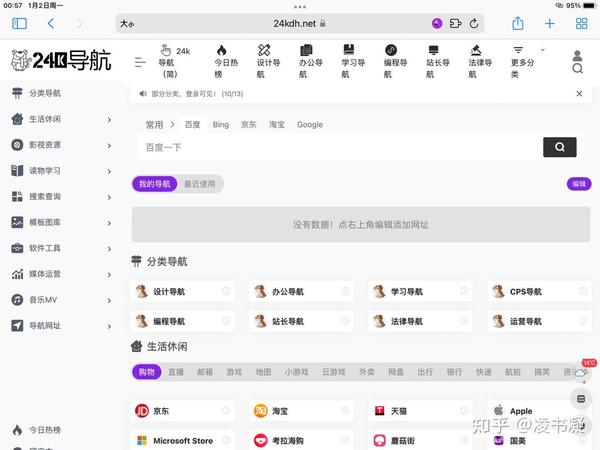
Task: Expand the 搜索查询 sidebar chevron
Action: click(109, 197)
